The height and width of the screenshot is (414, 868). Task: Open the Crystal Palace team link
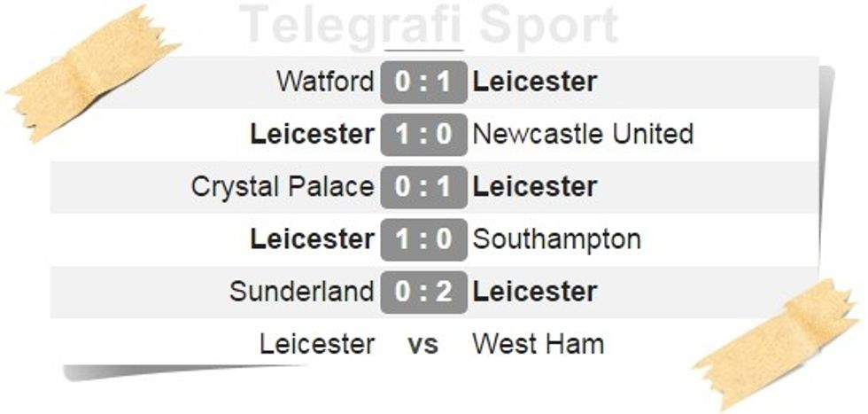click(283, 186)
